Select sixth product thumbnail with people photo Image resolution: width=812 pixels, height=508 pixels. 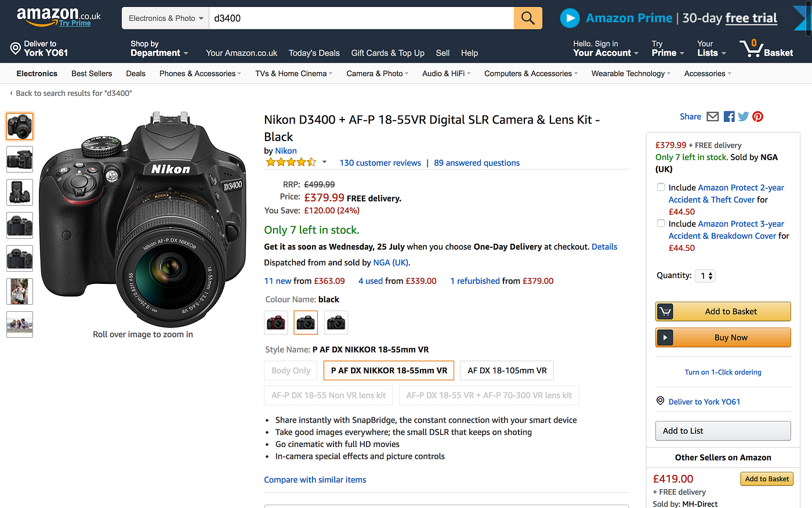point(20,291)
